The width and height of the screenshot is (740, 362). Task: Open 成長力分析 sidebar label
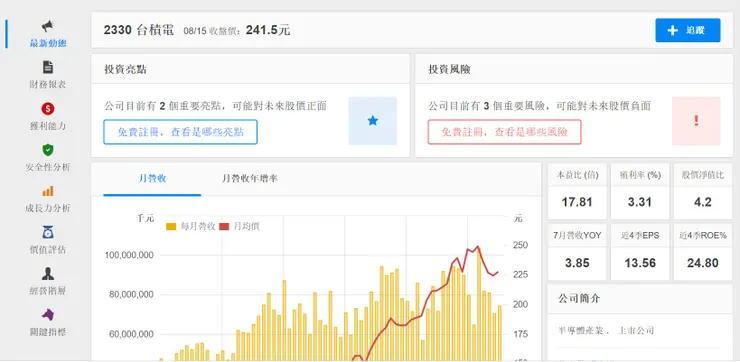[x=48, y=208]
